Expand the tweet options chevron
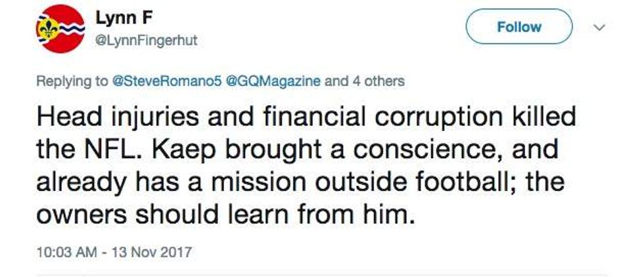The width and height of the screenshot is (644, 277). [599, 28]
